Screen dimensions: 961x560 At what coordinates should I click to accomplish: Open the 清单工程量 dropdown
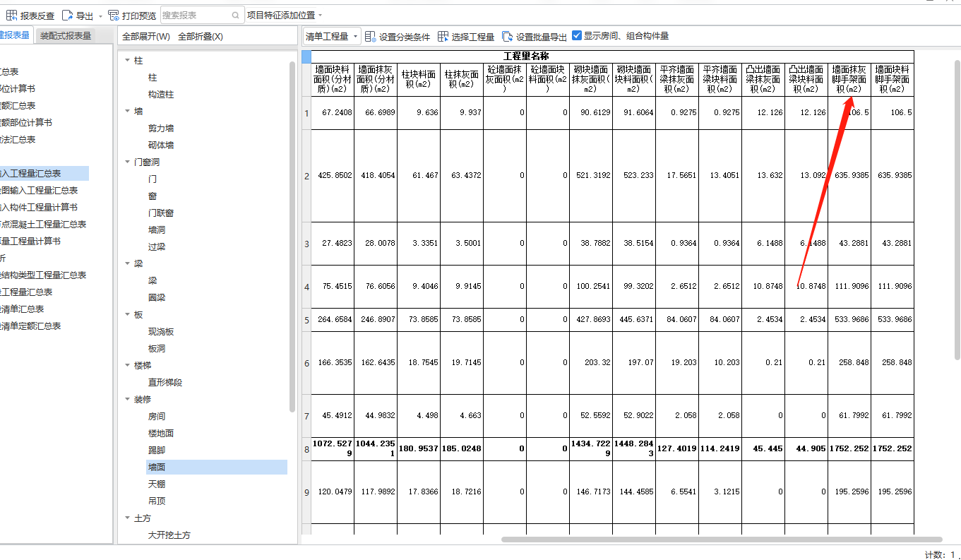pos(332,36)
